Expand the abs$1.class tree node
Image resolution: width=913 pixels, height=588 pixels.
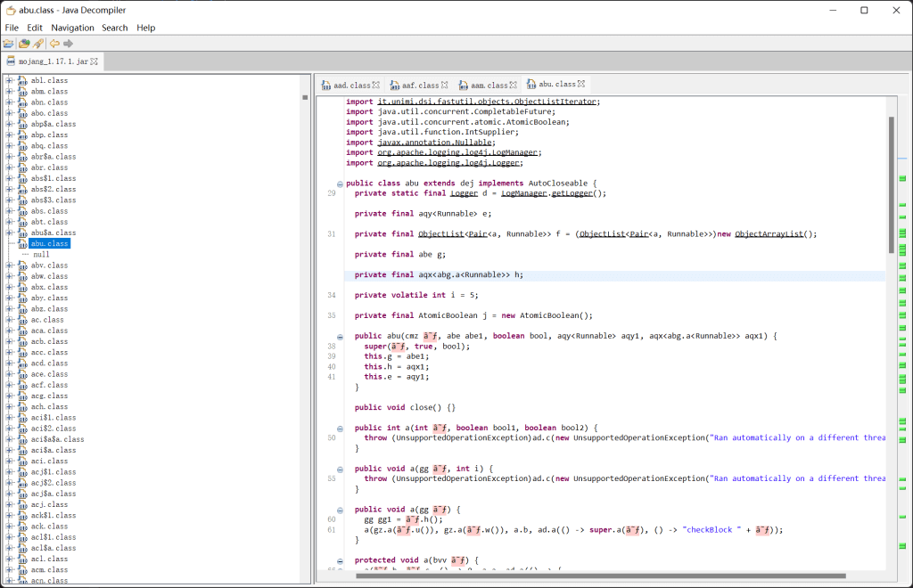click(x=9, y=177)
